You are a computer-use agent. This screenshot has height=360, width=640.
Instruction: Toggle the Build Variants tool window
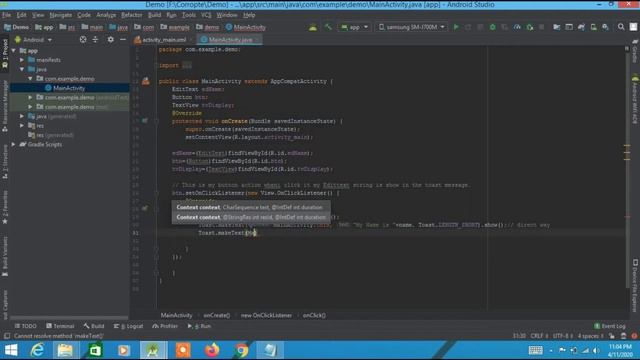point(5,256)
